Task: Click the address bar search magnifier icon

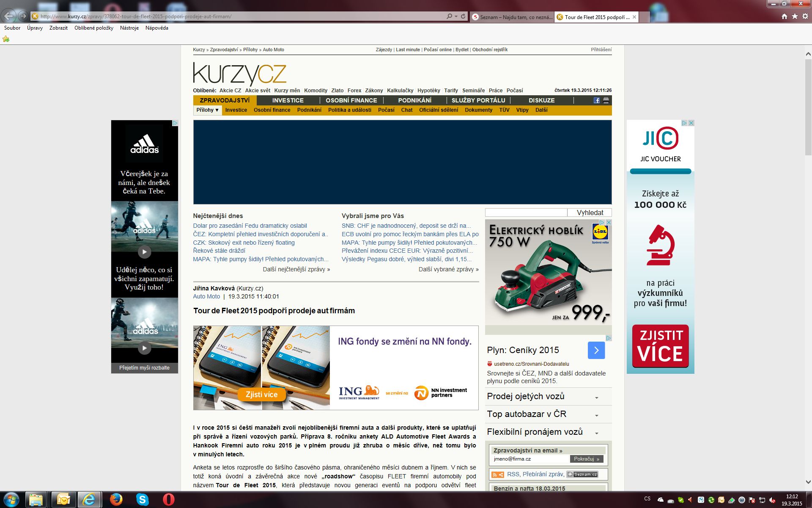Action: tap(449, 17)
